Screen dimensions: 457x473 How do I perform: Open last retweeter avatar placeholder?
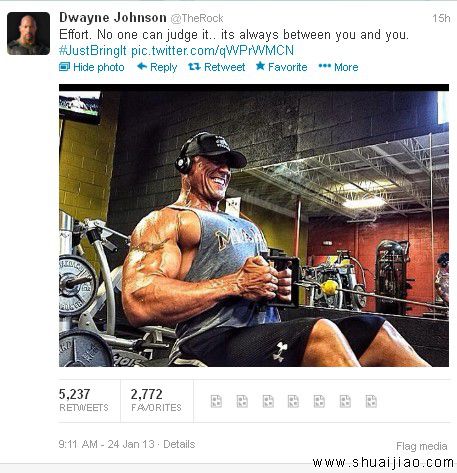pyautogui.click(x=371, y=401)
